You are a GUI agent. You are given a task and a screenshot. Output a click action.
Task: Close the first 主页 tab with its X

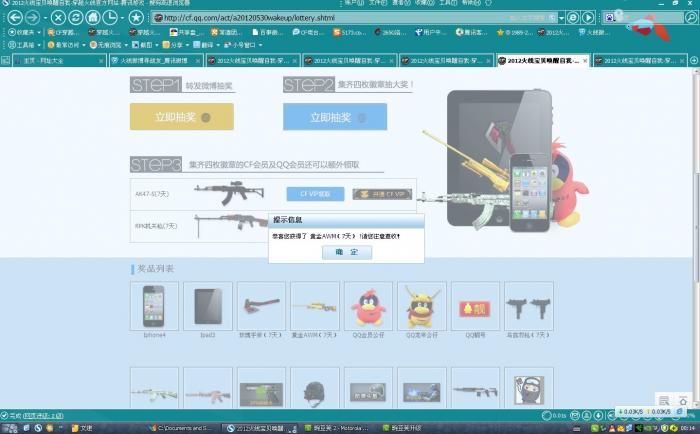pyautogui.click(x=101, y=61)
